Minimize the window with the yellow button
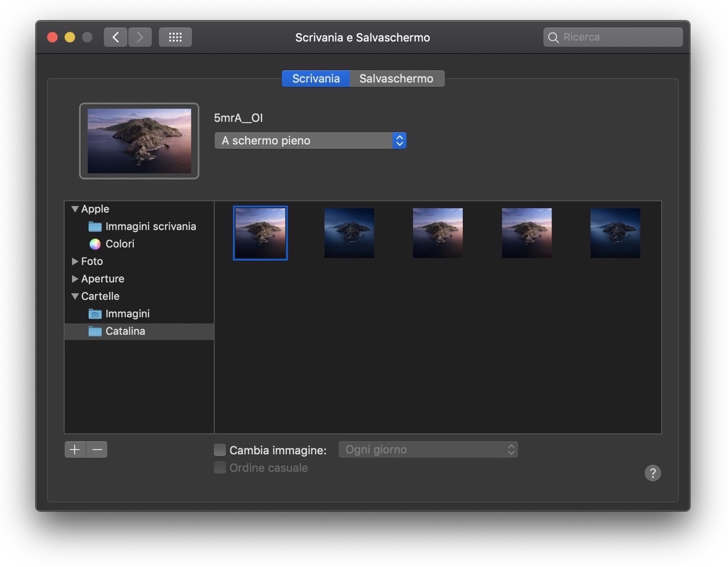Viewport: 728px width, 567px height. point(70,37)
